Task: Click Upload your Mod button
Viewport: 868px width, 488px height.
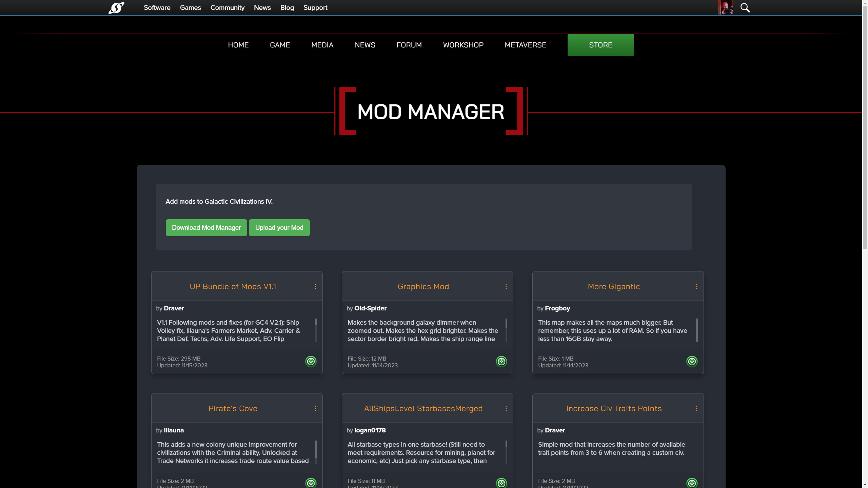Action: click(x=279, y=228)
